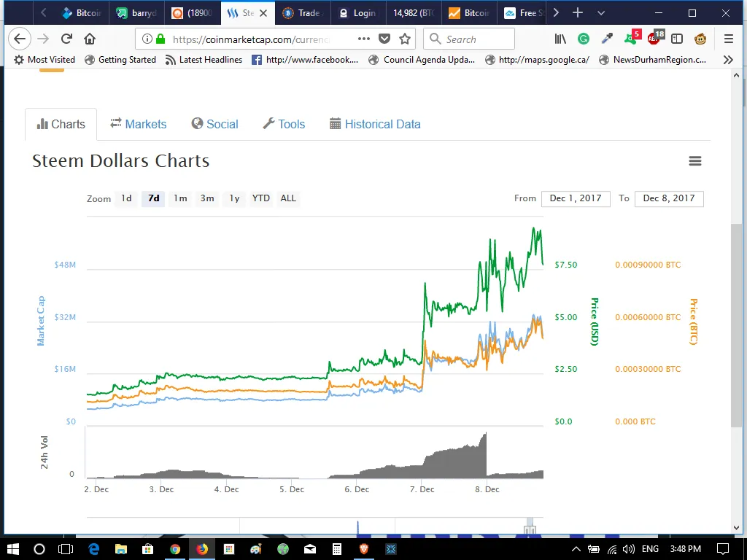This screenshot has height=560, width=747.
Task: Switch to the Login tab
Action: [358, 13]
